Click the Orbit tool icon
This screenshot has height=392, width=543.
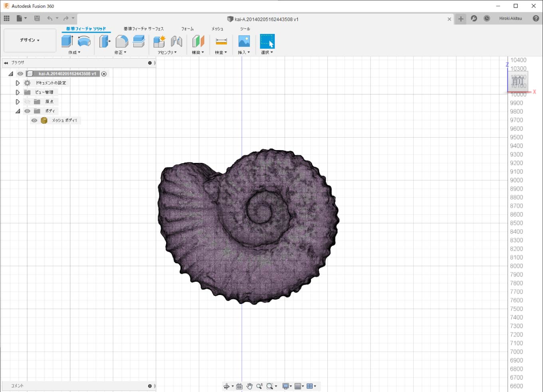226,386
